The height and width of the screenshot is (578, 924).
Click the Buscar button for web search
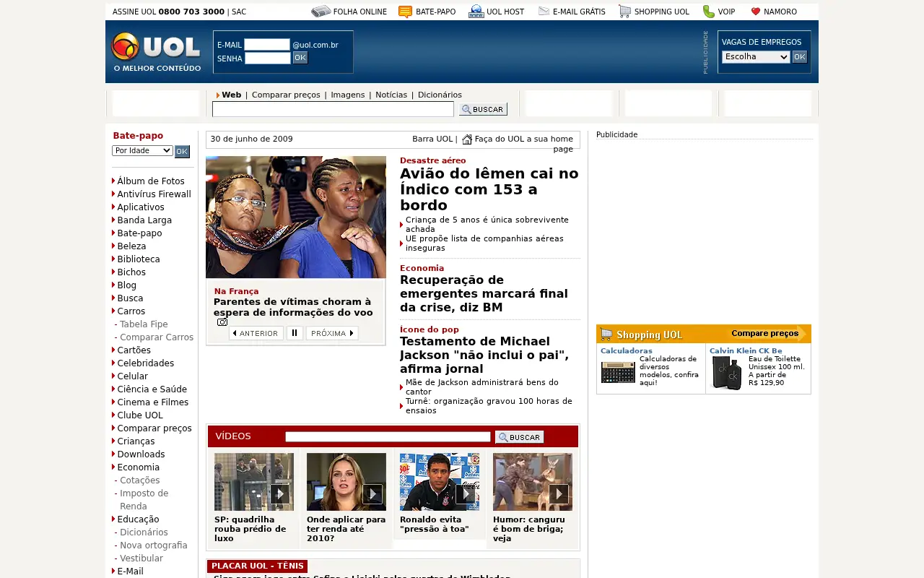tap(483, 109)
